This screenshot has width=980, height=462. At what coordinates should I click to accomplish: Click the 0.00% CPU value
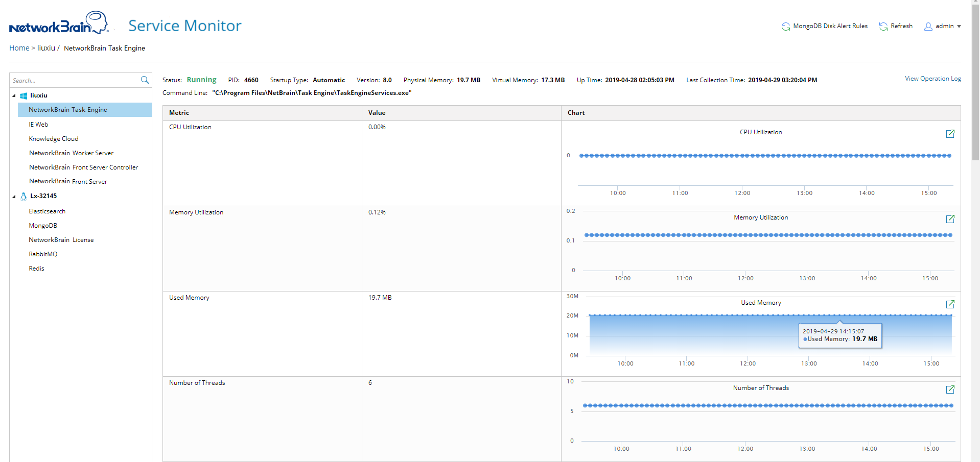tap(377, 127)
